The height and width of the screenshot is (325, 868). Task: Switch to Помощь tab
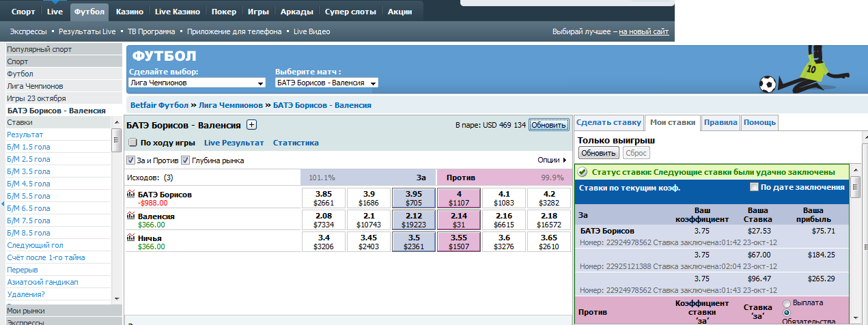pos(759,122)
